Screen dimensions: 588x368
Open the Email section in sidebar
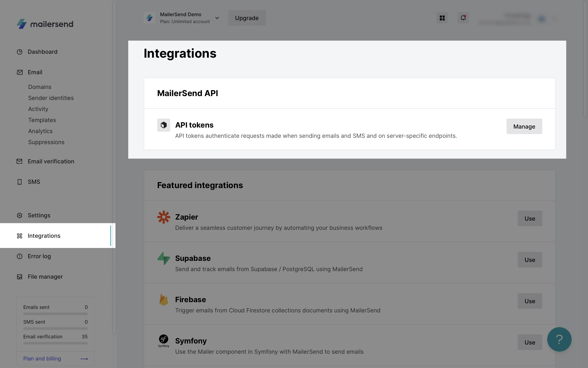pyautogui.click(x=35, y=72)
